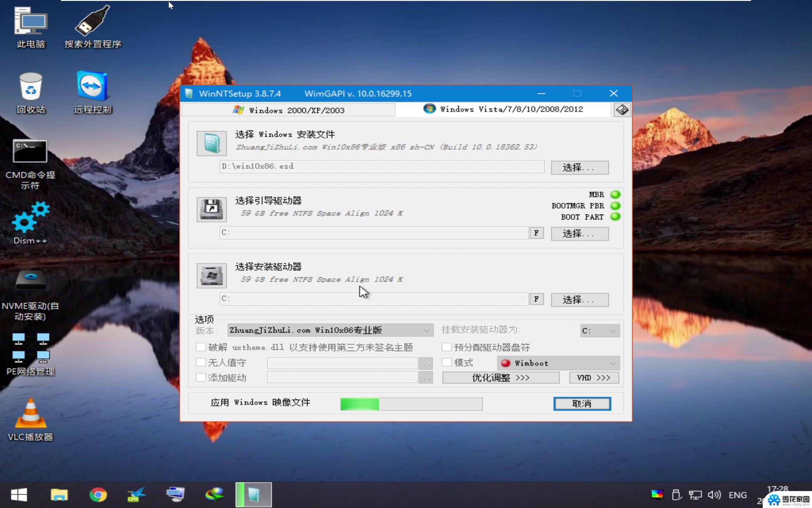
Task: Expand the 优化调整 >>> options
Action: 501,378
